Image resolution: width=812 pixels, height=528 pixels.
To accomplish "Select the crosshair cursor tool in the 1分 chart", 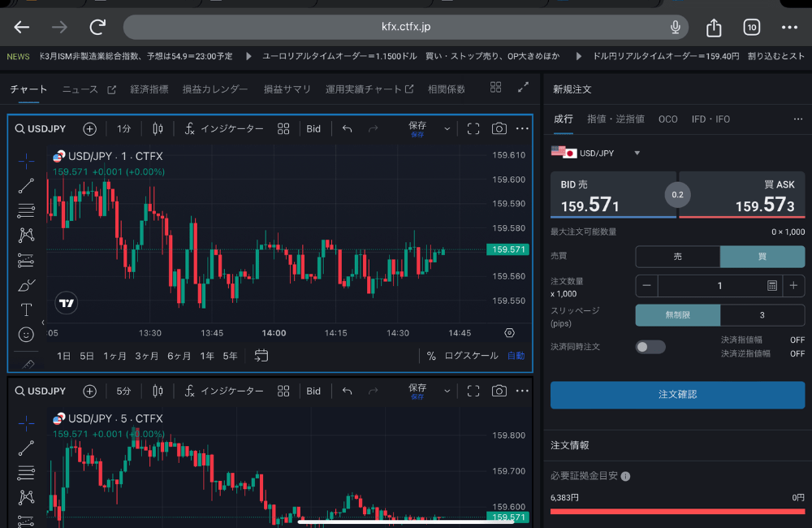I will 26,161.
